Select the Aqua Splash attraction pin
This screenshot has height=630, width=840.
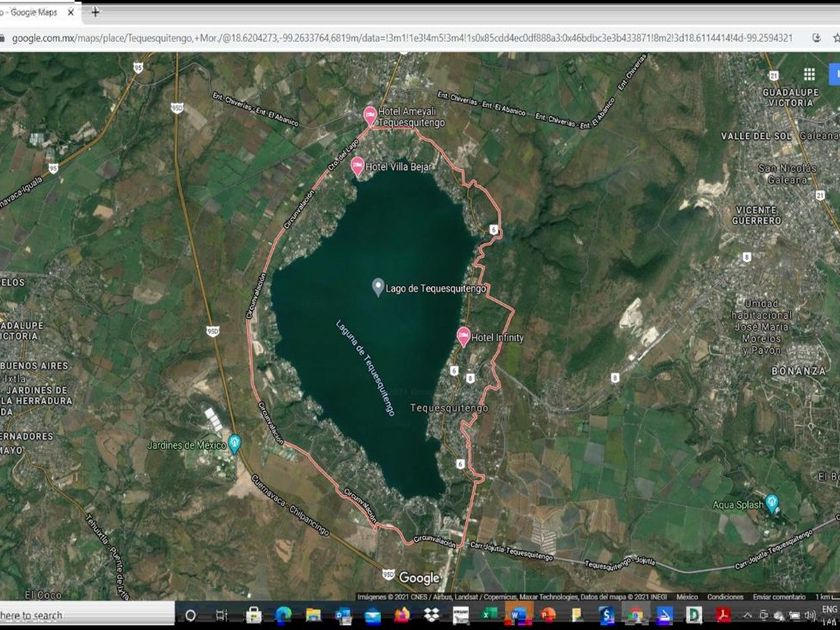[772, 503]
